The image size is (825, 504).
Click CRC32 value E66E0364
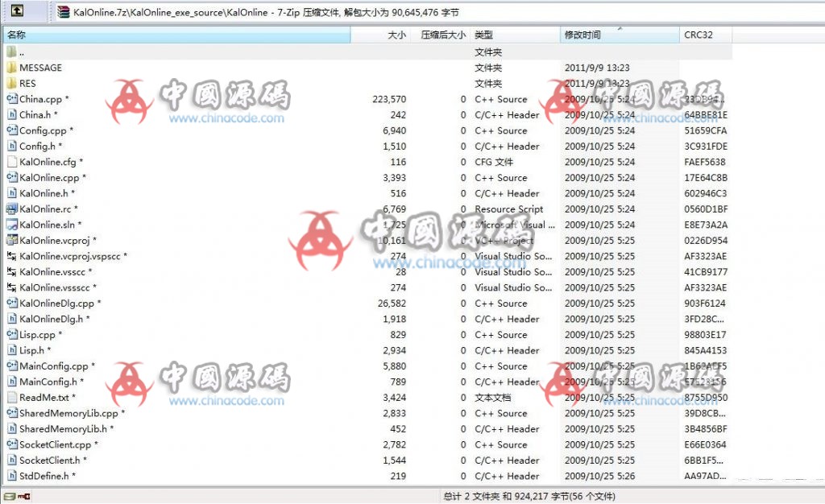(705, 444)
